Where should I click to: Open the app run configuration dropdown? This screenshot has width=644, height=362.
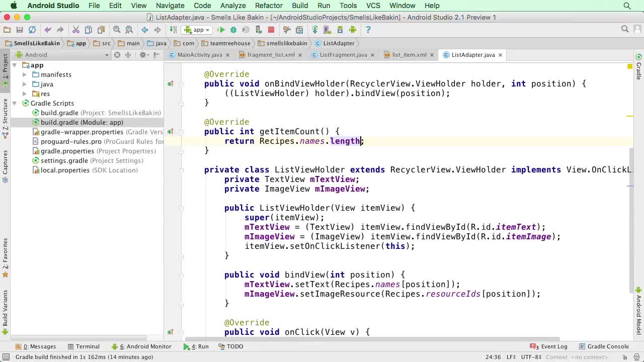[198, 30]
